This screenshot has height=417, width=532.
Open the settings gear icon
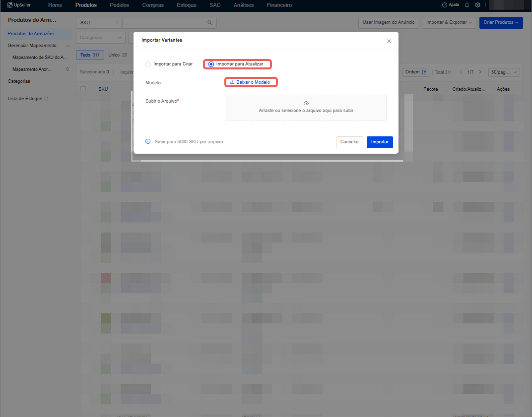tap(478, 5)
